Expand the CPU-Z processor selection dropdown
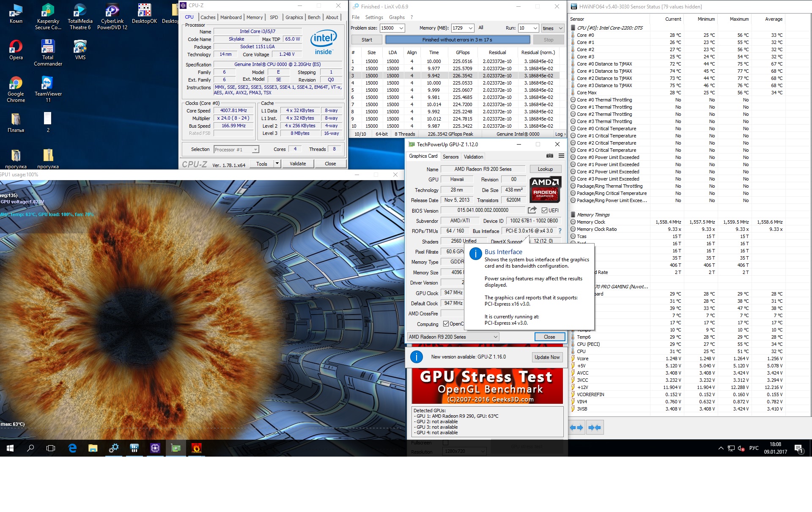Image resolution: width=812 pixels, height=512 pixels. (x=255, y=150)
